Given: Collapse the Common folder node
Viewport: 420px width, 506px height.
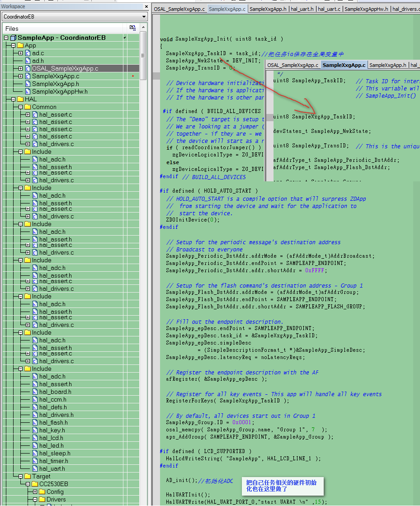Looking at the screenshot, I should [21, 107].
